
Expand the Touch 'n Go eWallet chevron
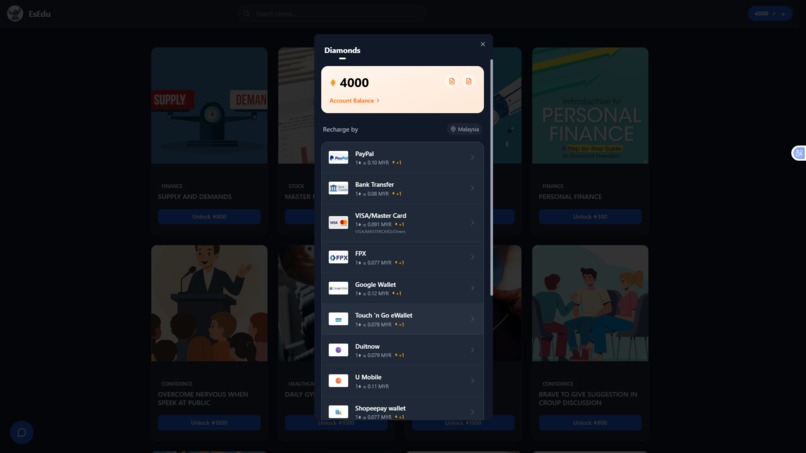pyautogui.click(x=472, y=319)
